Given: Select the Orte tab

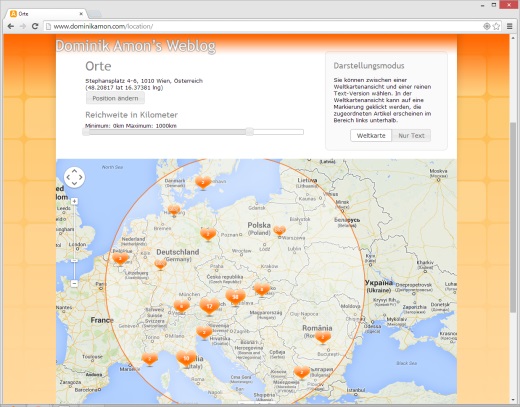Looking at the screenshot, I should pos(47,14).
